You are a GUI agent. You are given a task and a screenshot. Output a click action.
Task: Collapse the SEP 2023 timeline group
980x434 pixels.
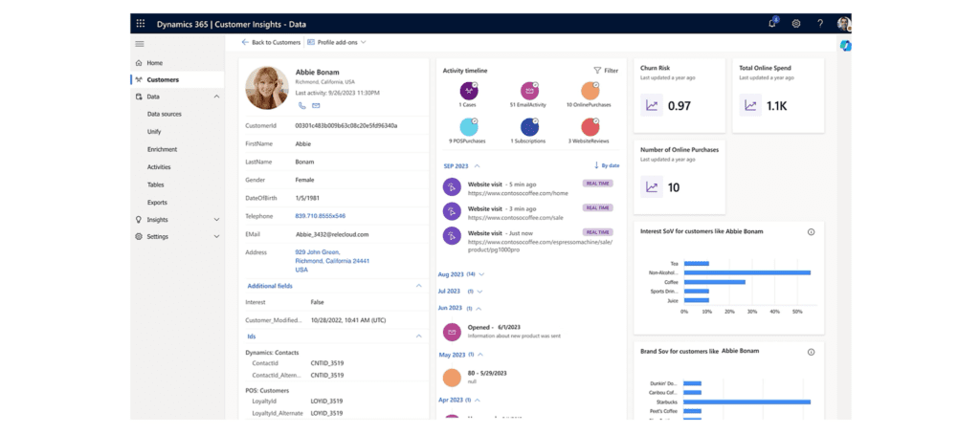(x=477, y=166)
